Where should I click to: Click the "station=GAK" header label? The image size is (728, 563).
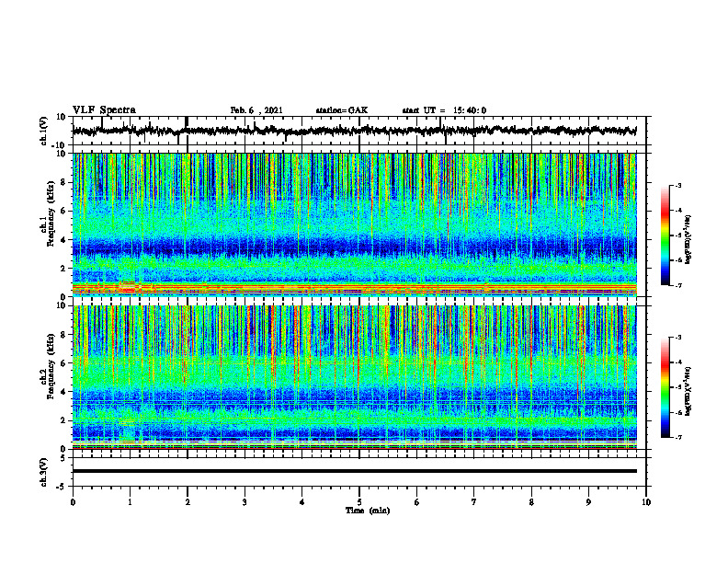pyautogui.click(x=342, y=110)
